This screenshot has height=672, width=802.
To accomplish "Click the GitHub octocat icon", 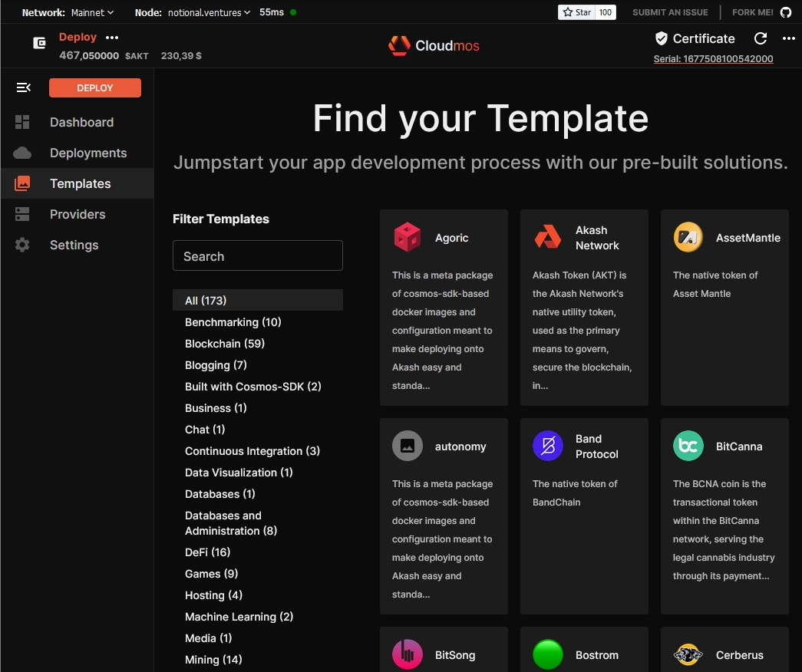I will tap(786, 12).
